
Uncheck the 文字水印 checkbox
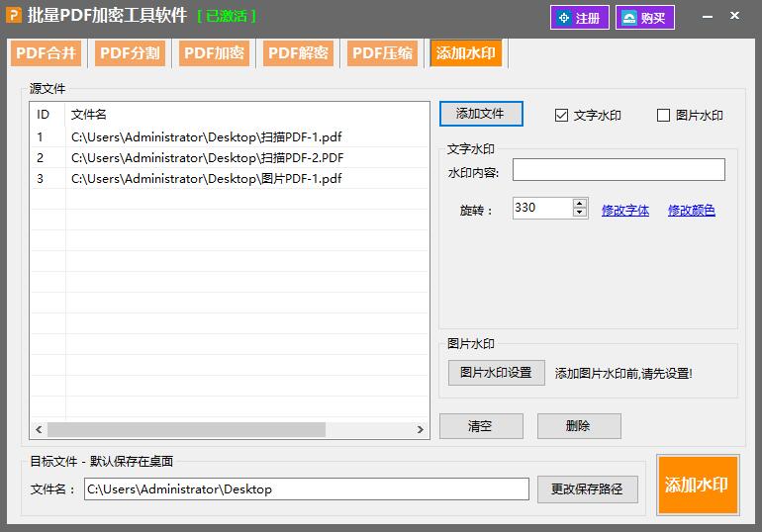(561, 115)
